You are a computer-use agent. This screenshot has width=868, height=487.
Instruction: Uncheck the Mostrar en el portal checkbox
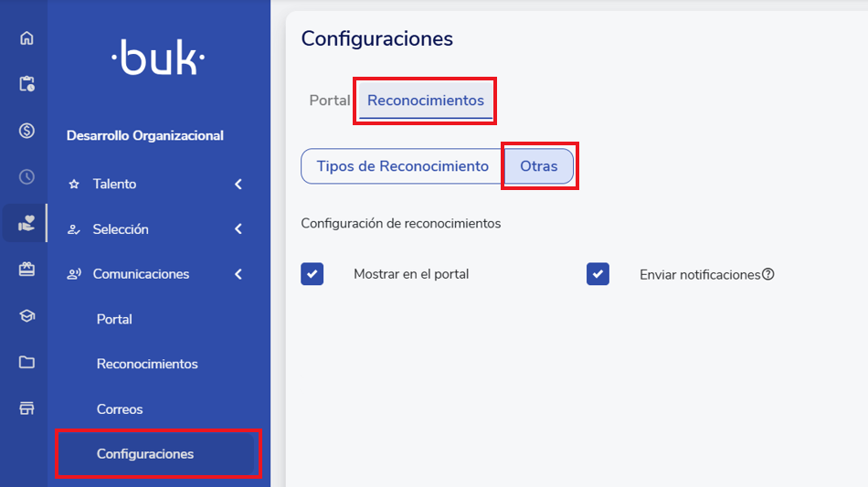coord(312,274)
